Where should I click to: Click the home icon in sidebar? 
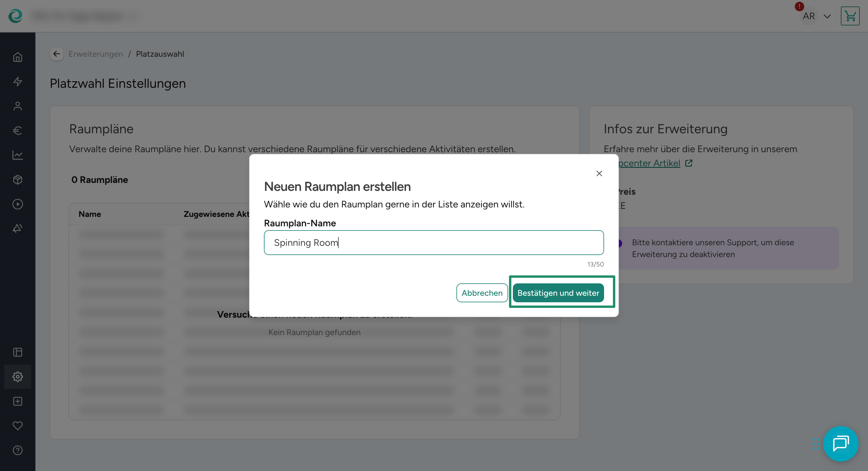pos(17,57)
